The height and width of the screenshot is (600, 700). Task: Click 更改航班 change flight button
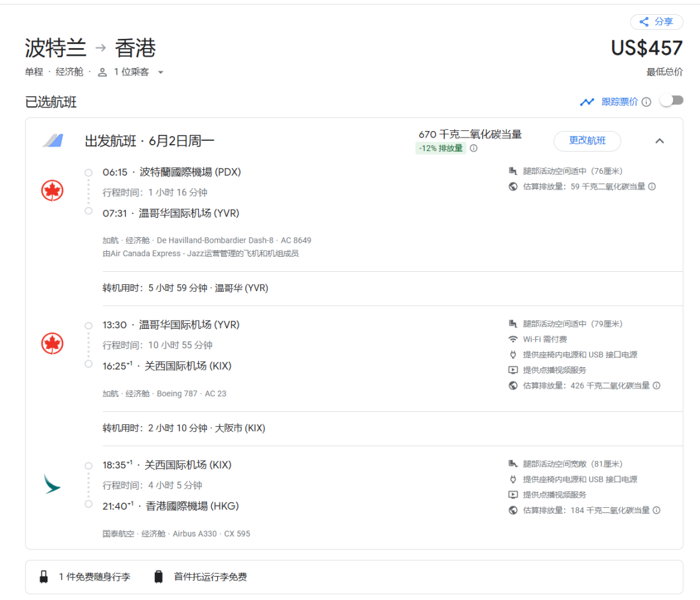click(x=587, y=141)
